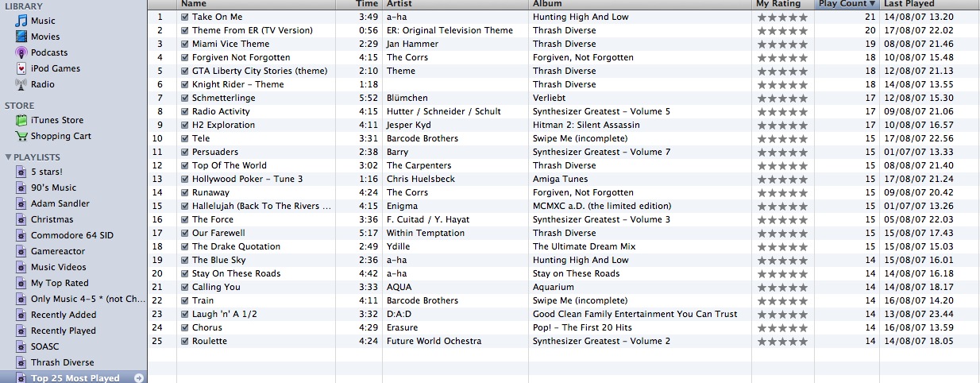The width and height of the screenshot is (980, 383).
Task: Click album Hitman 2: Silent Assassin
Action: tap(586, 125)
